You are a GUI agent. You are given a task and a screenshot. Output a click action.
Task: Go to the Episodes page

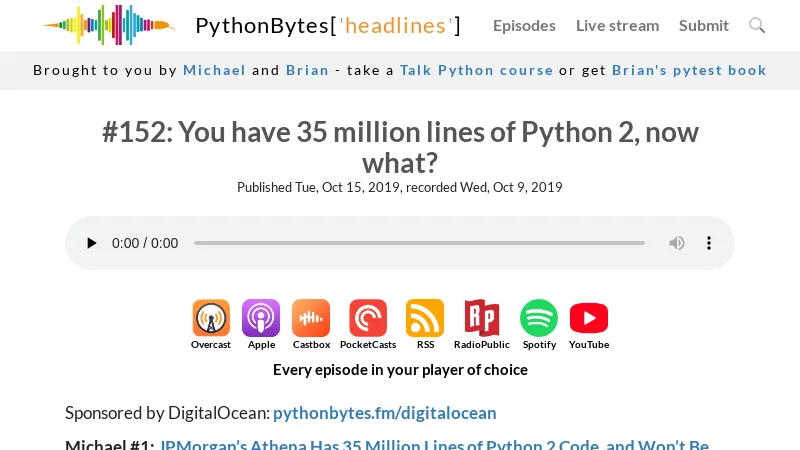click(524, 25)
